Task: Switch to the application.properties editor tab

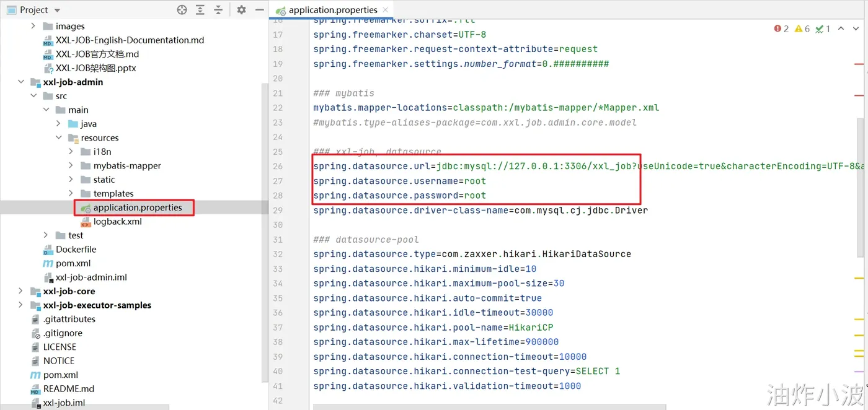Action: click(x=333, y=10)
